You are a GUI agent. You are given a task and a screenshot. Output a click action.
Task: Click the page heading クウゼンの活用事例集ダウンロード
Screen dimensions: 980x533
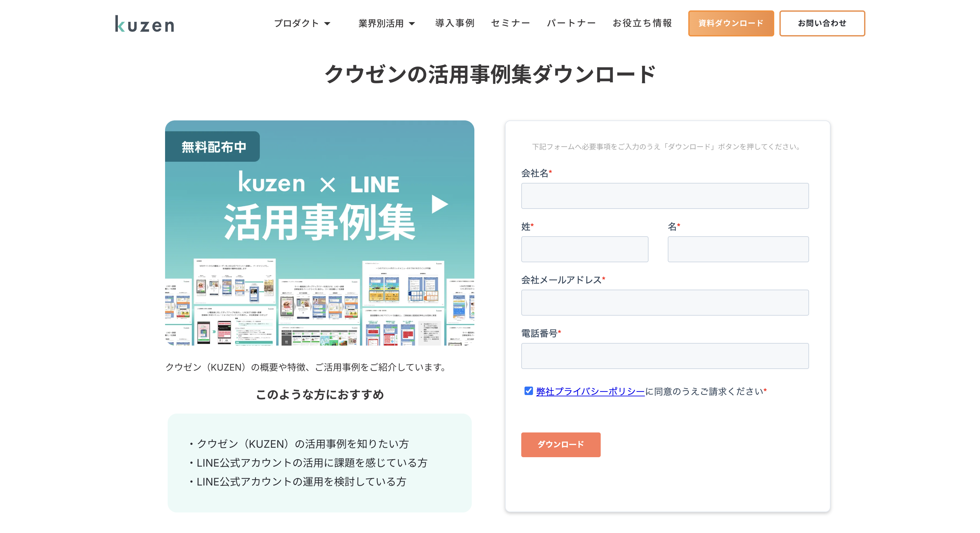coord(490,74)
